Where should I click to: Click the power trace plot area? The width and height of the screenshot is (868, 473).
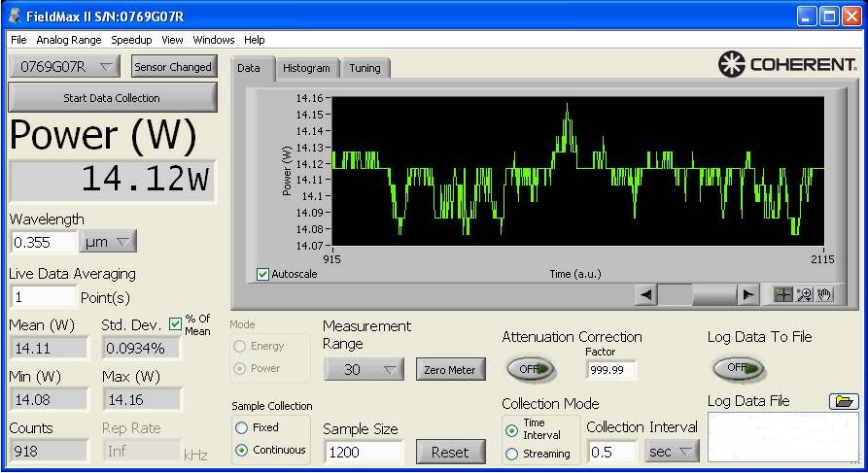[578, 172]
